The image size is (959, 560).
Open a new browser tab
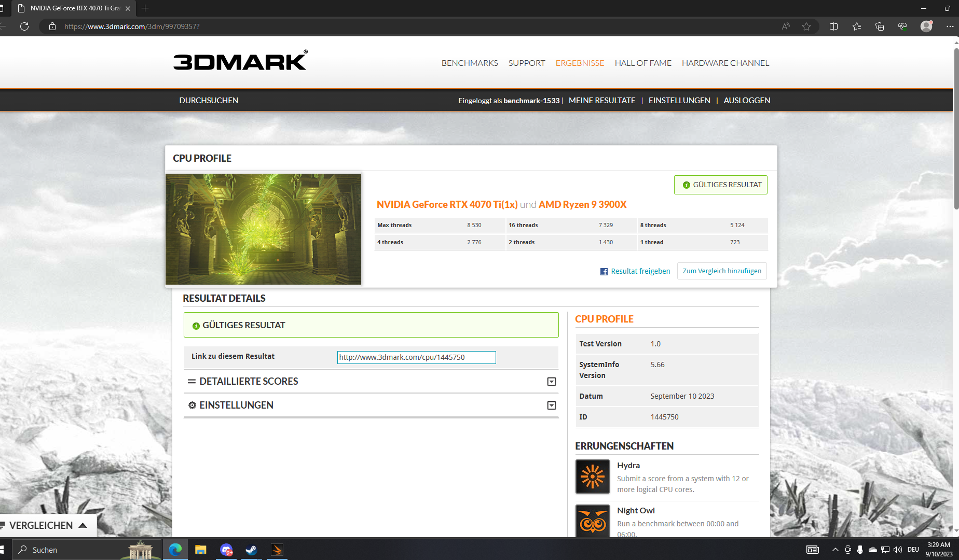click(145, 8)
